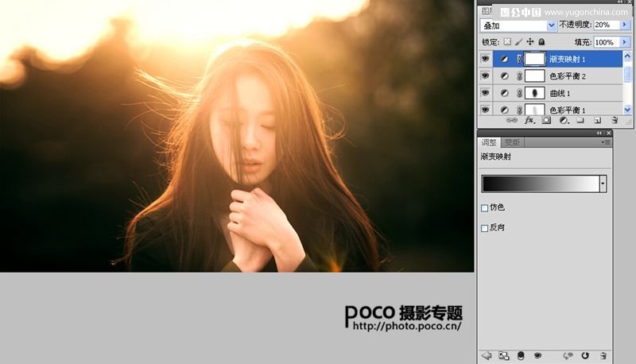View previous state of adjustment
This screenshot has height=364, width=636.
click(568, 355)
